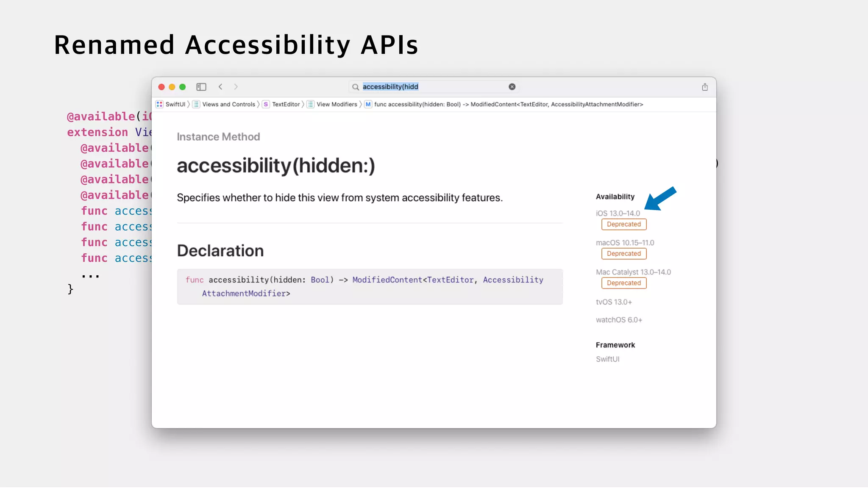Click the green zoom window button
Viewport: 868px width, 488px height.
tap(183, 87)
